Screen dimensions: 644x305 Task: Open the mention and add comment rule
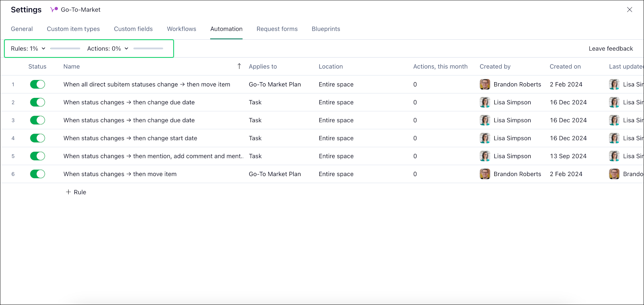click(153, 156)
